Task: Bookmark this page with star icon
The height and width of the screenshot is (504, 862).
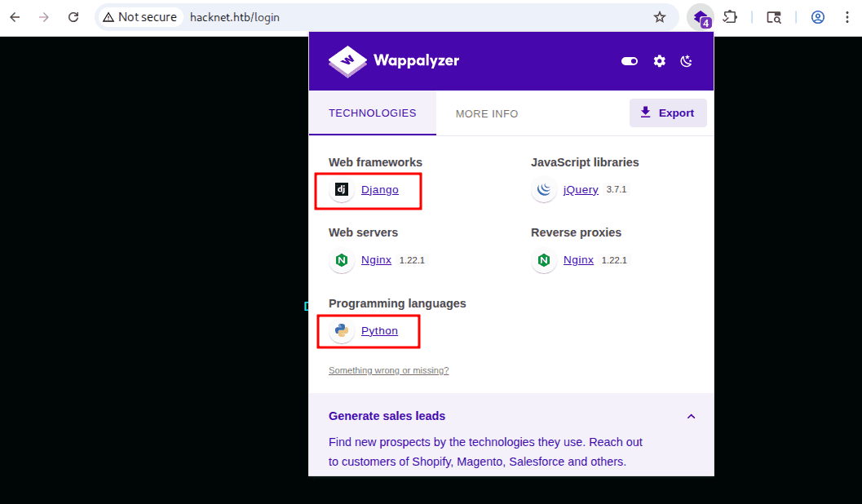Action: 660,17
